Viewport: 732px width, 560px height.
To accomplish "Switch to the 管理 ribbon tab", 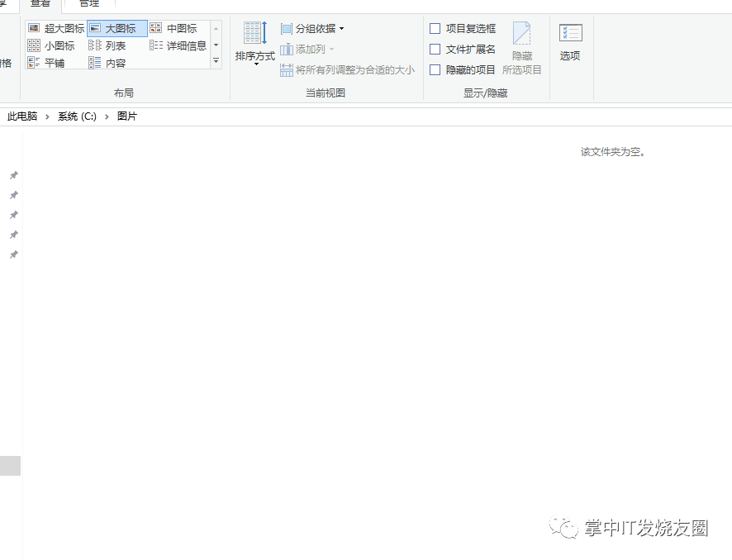I will pyautogui.click(x=90, y=3).
